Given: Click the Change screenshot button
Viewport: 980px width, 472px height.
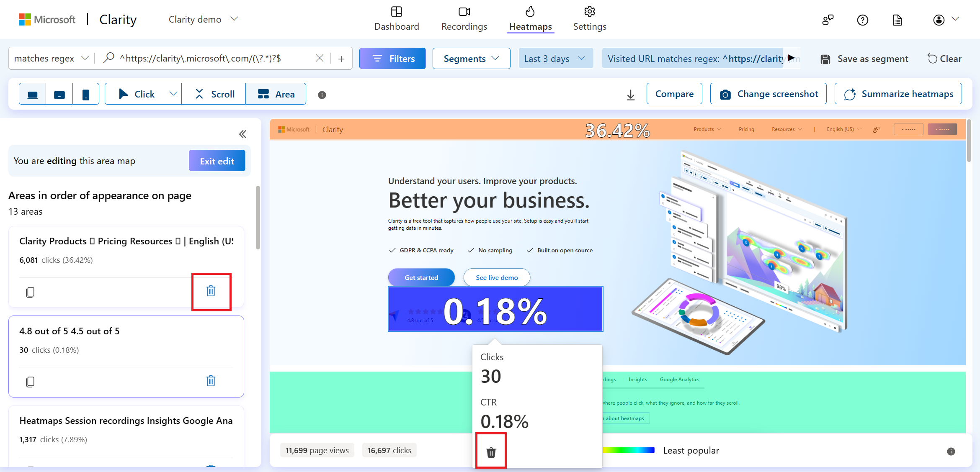Looking at the screenshot, I should (x=769, y=94).
